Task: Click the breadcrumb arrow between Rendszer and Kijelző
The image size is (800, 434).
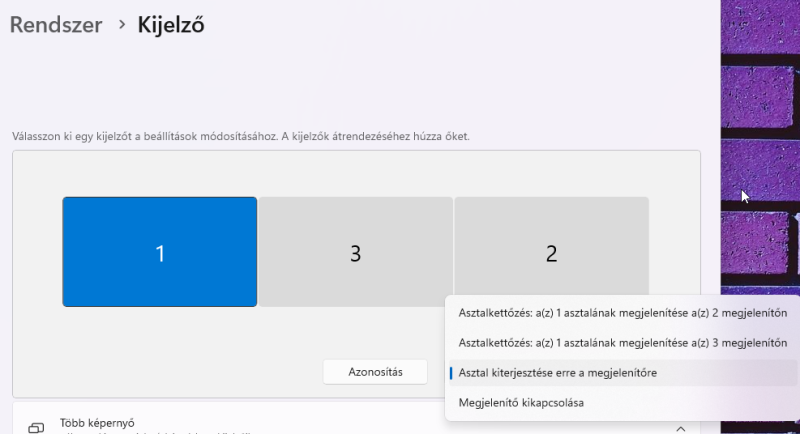Action: tap(121, 24)
